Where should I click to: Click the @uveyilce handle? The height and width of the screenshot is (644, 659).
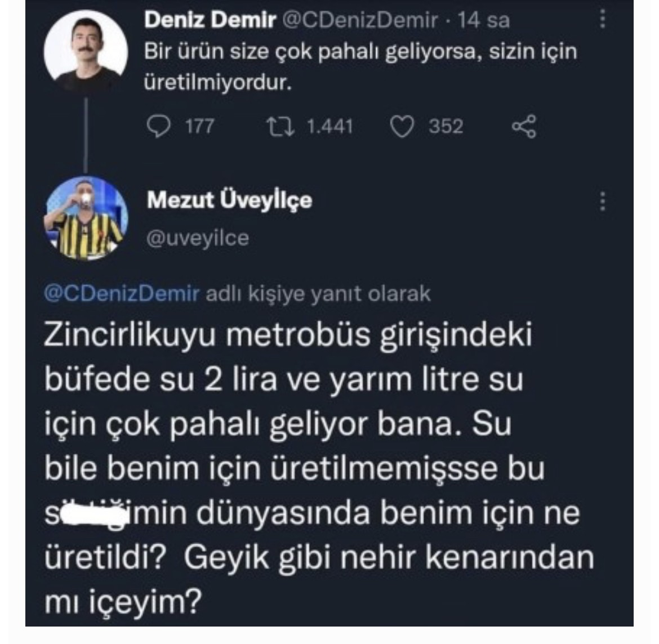point(198,238)
